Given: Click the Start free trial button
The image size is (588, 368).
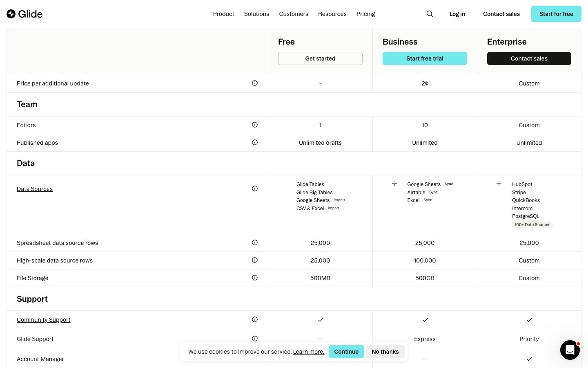Looking at the screenshot, I should coord(425,58).
